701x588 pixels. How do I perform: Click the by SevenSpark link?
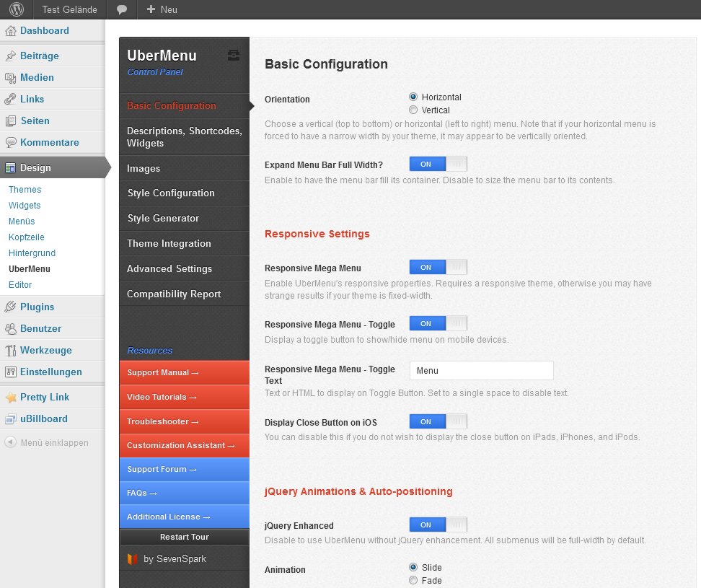[175, 559]
